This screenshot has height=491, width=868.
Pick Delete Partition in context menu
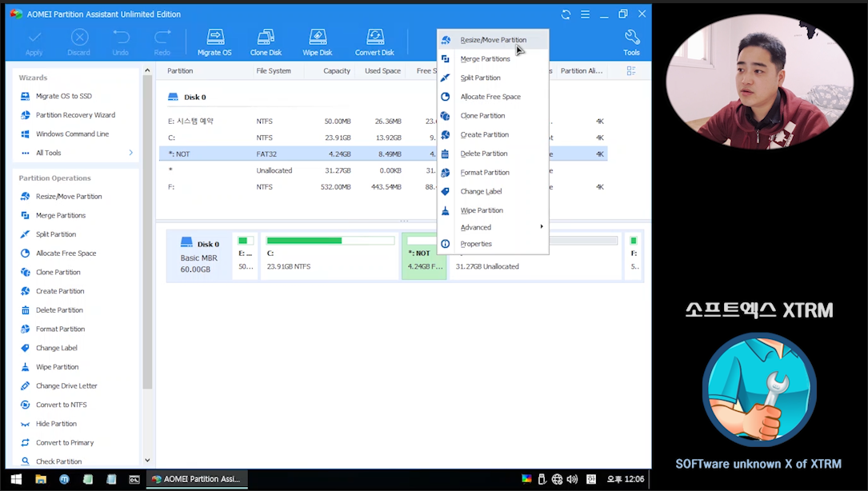(x=494, y=154)
